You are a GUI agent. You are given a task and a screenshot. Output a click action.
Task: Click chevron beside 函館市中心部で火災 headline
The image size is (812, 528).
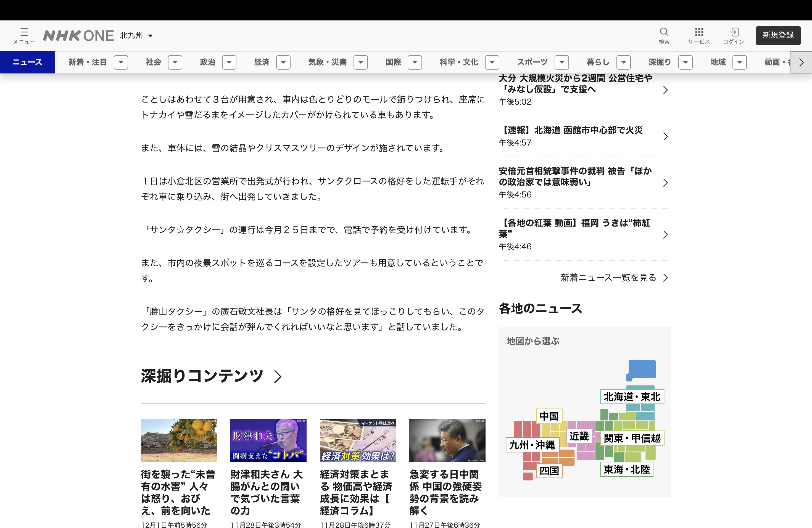(x=665, y=136)
